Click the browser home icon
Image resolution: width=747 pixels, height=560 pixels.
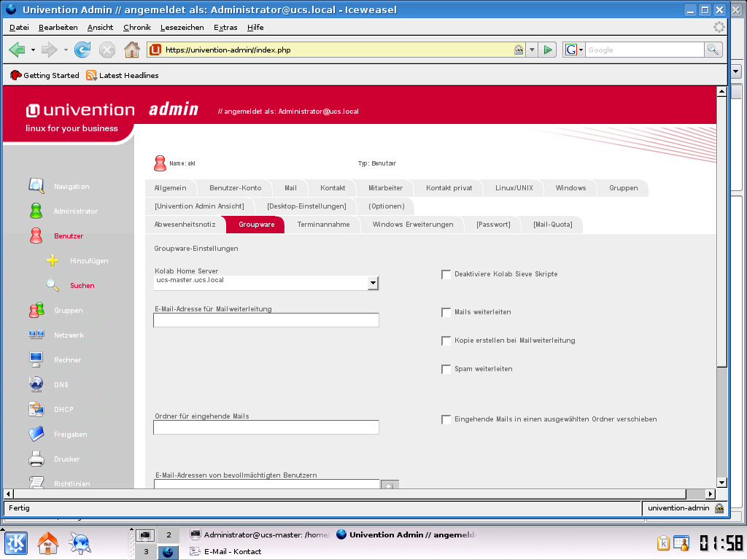131,50
